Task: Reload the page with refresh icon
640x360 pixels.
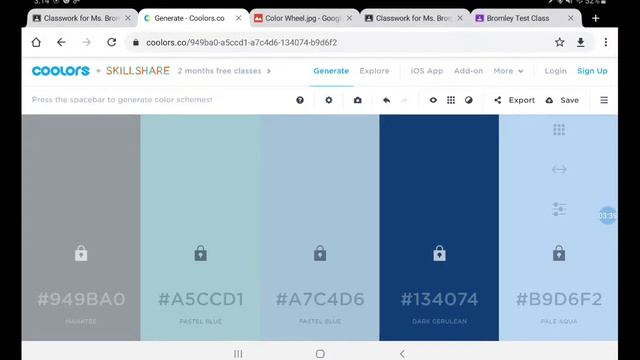Action: click(x=111, y=42)
